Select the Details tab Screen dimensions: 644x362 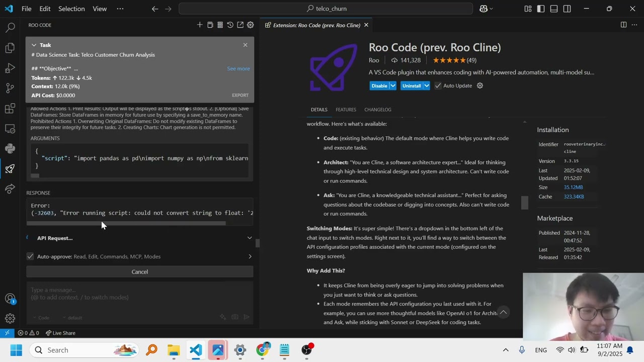pyautogui.click(x=319, y=110)
